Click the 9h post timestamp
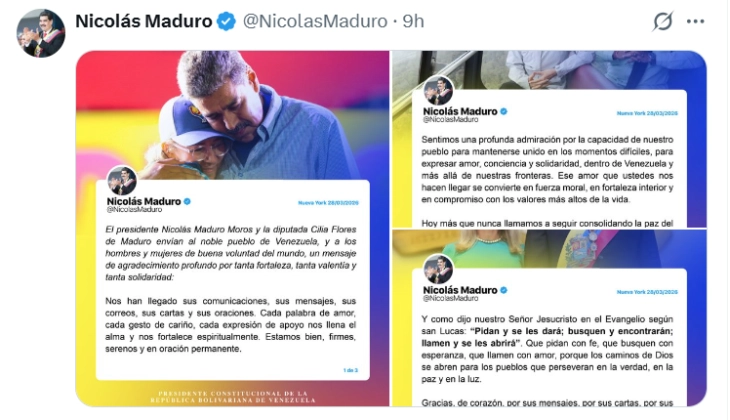 click(x=413, y=21)
